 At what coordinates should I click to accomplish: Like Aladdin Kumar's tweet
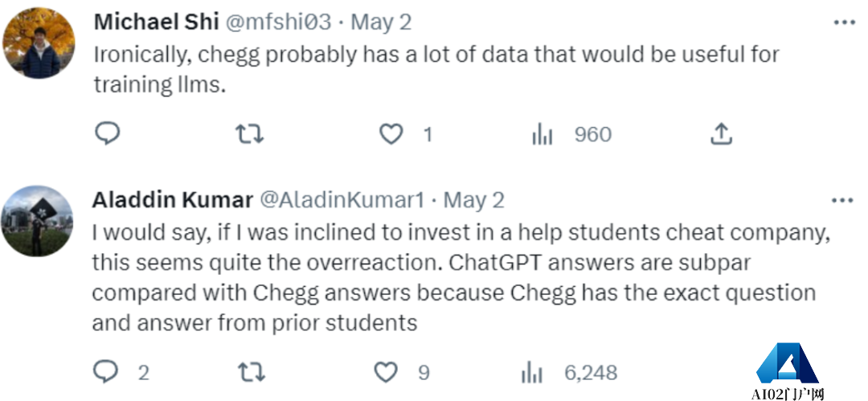(x=387, y=372)
